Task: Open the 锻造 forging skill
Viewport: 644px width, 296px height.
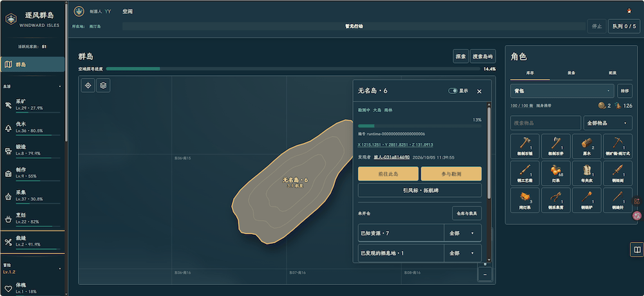Action: (x=32, y=151)
